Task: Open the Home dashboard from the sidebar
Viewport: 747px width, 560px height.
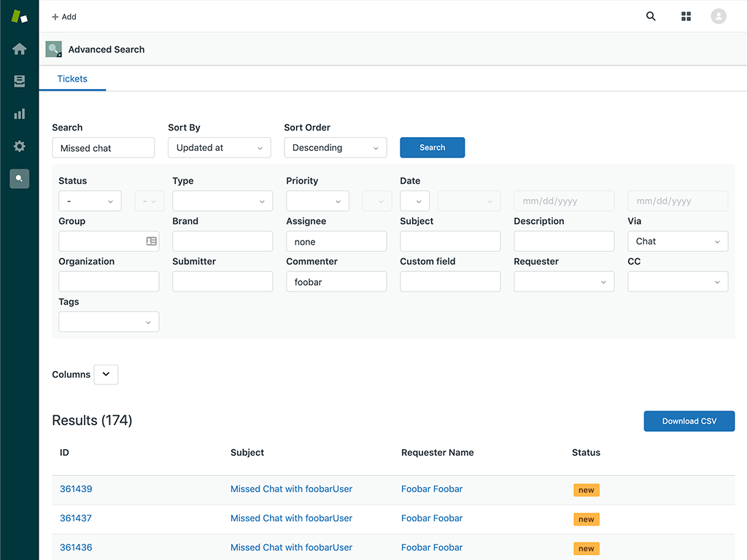Action: [x=19, y=49]
